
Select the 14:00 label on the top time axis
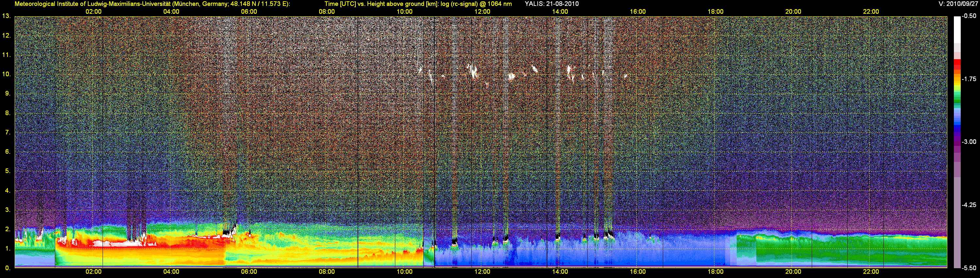click(x=560, y=12)
